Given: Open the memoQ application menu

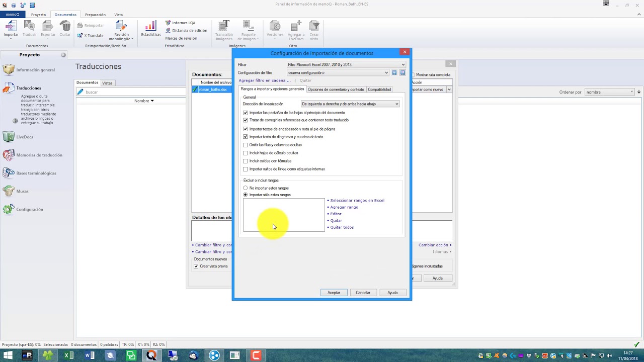Looking at the screenshot, I should coord(13,15).
